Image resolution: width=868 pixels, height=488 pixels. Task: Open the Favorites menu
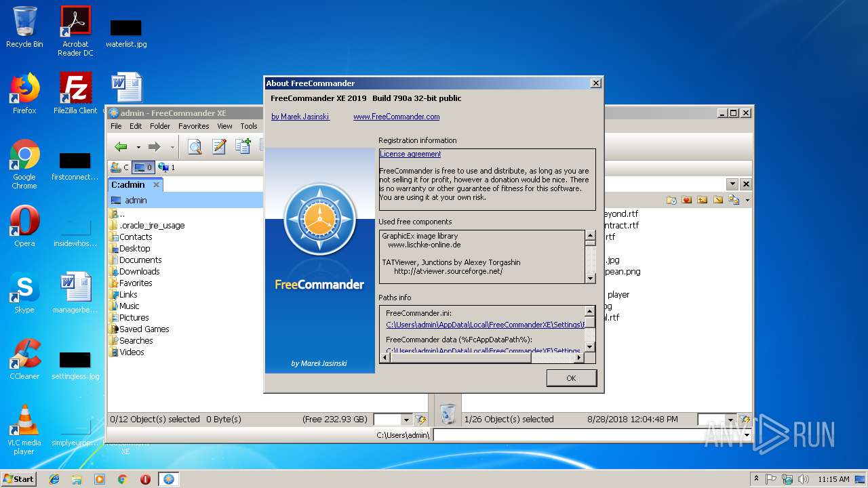pyautogui.click(x=194, y=126)
